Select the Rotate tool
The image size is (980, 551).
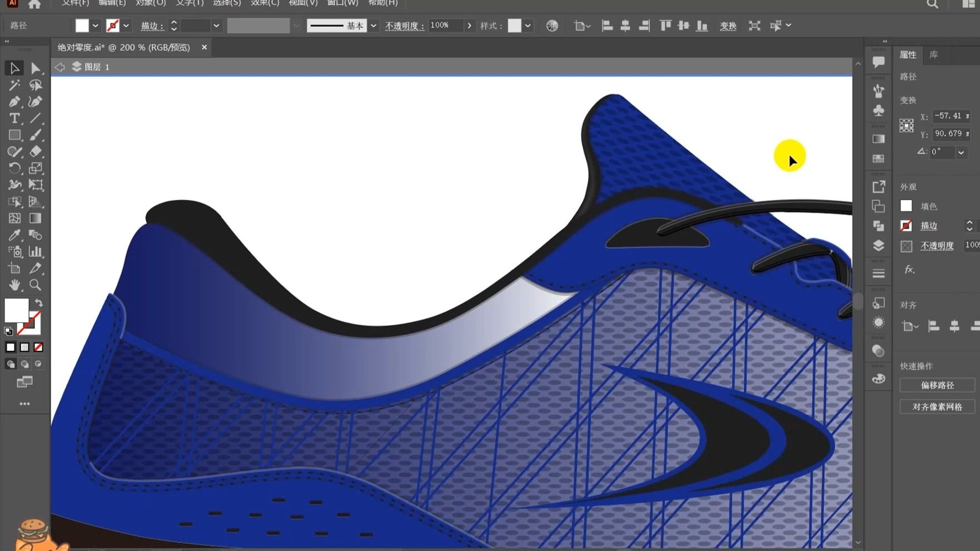[x=14, y=168]
